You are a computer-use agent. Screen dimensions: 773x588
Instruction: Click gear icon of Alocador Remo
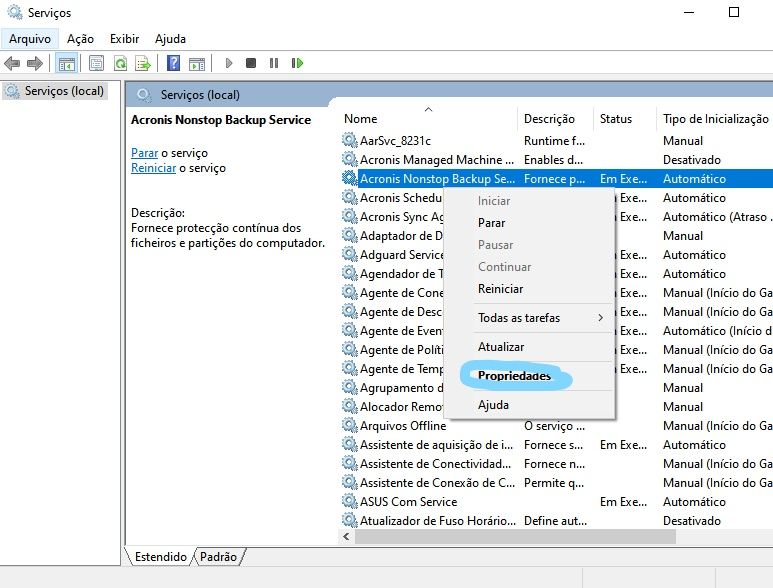click(350, 407)
